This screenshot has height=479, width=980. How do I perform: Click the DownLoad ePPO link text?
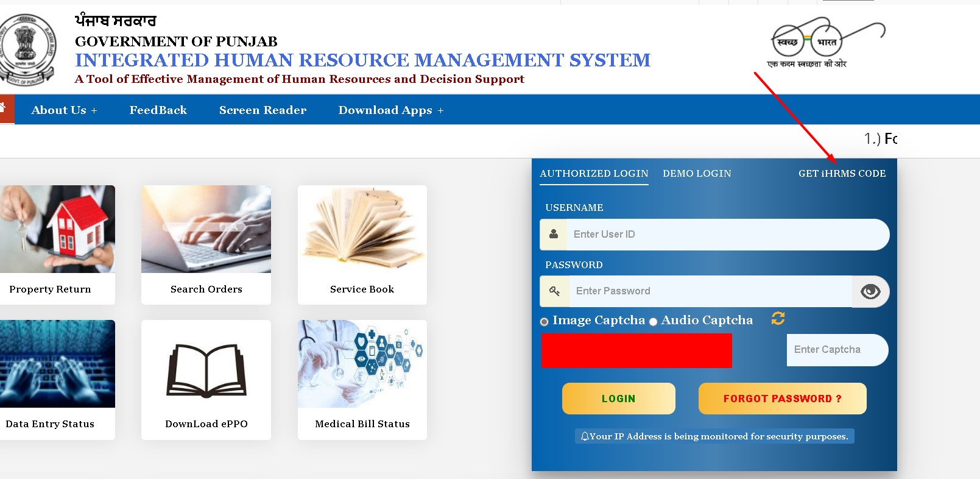point(206,424)
